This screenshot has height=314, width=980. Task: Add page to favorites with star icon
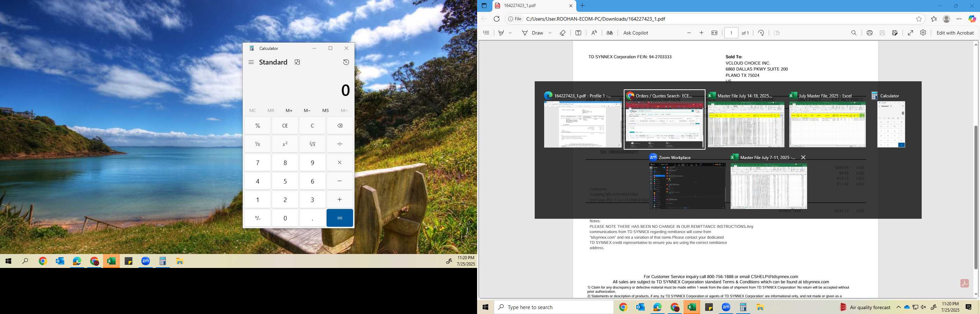pos(919,18)
